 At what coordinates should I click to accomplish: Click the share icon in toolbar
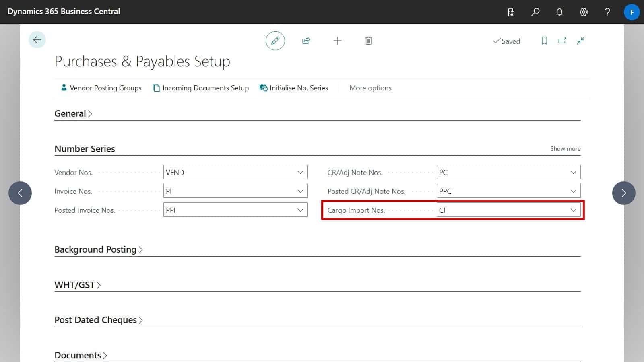pyautogui.click(x=306, y=41)
